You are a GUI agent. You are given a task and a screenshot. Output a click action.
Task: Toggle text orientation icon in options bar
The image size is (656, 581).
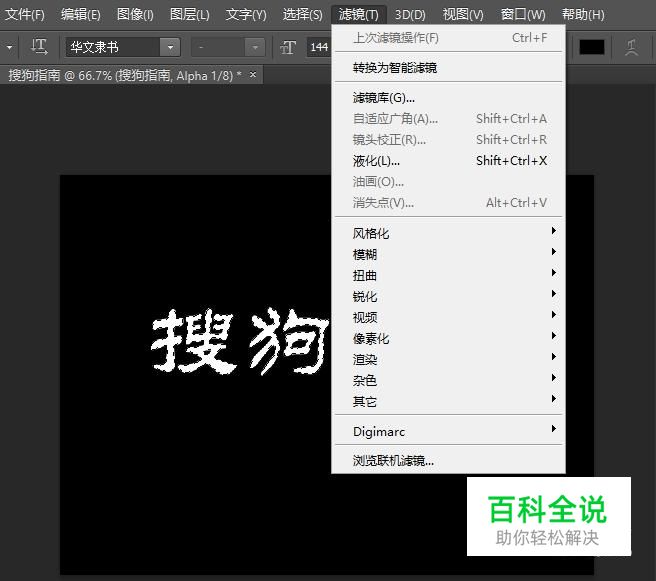point(39,46)
